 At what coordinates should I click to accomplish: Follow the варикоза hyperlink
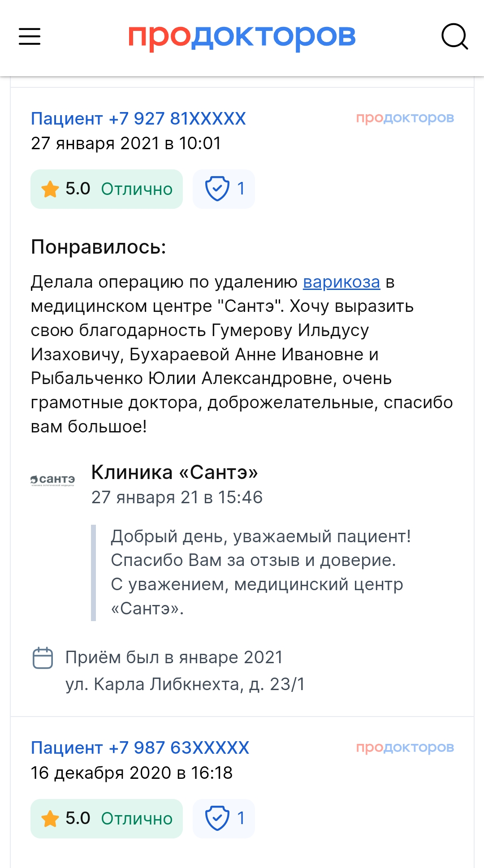(341, 282)
